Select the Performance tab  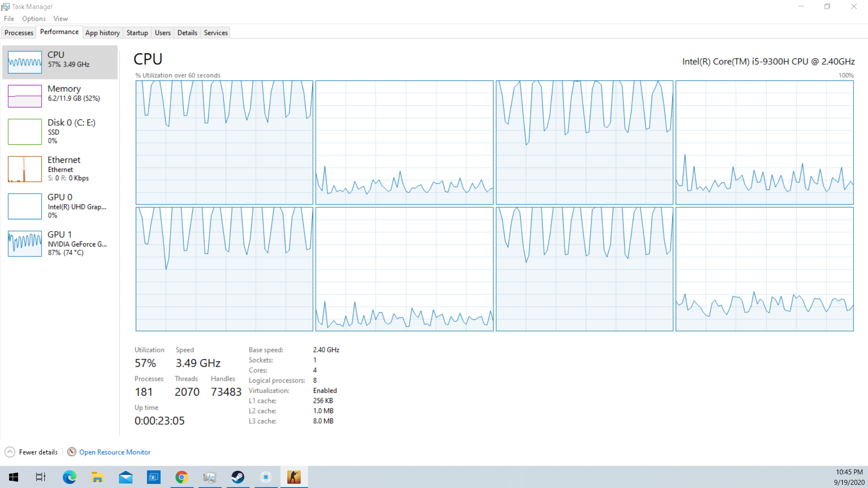(59, 32)
